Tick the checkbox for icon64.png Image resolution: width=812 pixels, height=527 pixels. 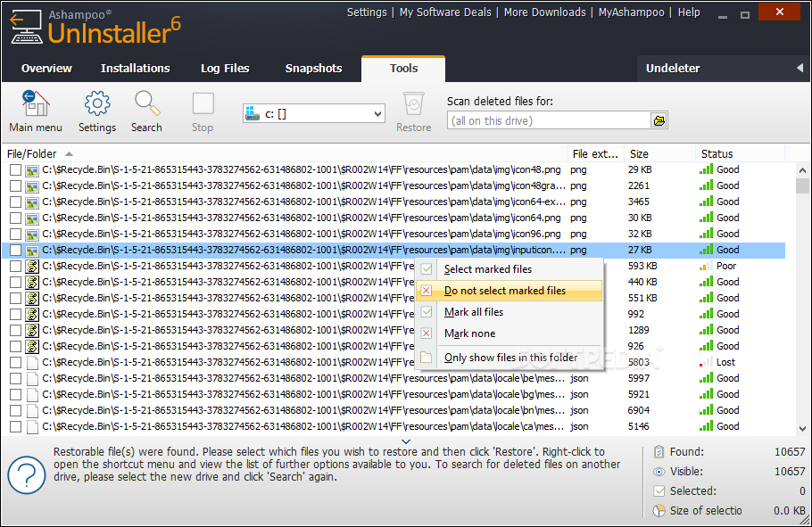click(15, 218)
